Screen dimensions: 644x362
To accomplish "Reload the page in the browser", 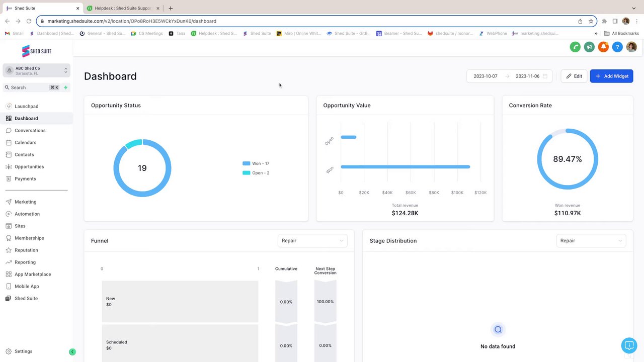I will [x=29, y=21].
